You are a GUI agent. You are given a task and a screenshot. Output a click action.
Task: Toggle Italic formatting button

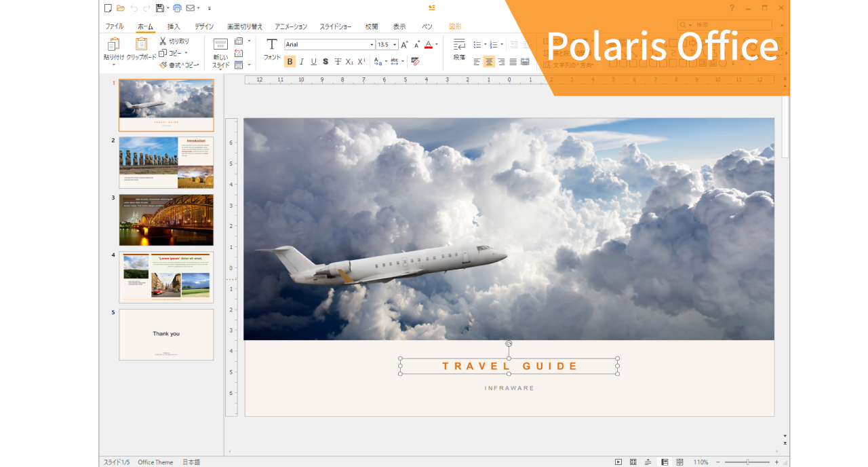click(x=302, y=62)
